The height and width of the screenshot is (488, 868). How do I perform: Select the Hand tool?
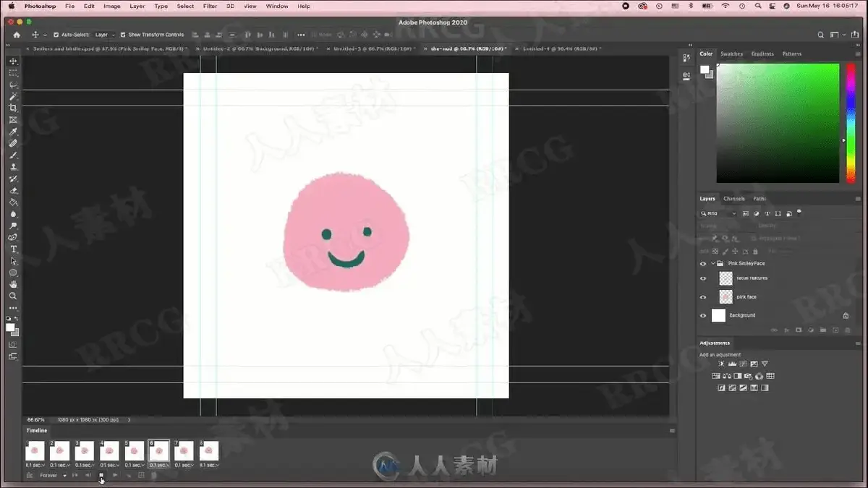[x=13, y=284]
